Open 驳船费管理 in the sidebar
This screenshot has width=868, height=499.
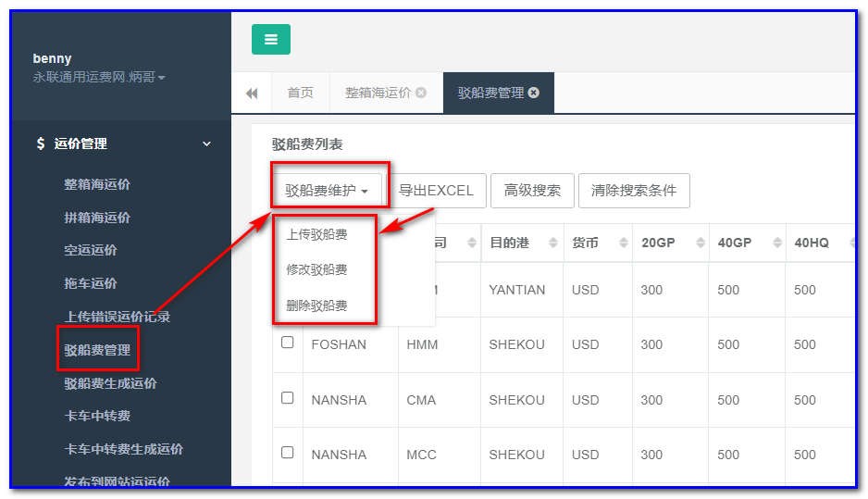click(97, 350)
